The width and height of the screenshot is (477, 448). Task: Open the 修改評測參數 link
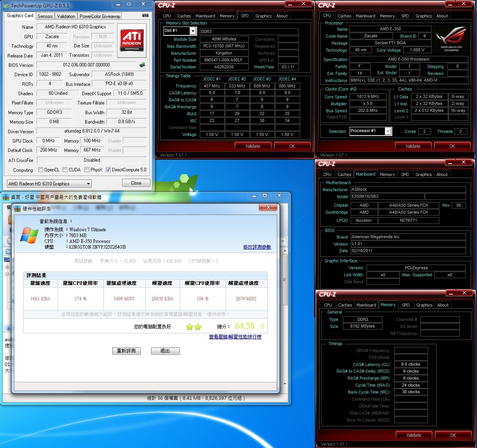[257, 247]
